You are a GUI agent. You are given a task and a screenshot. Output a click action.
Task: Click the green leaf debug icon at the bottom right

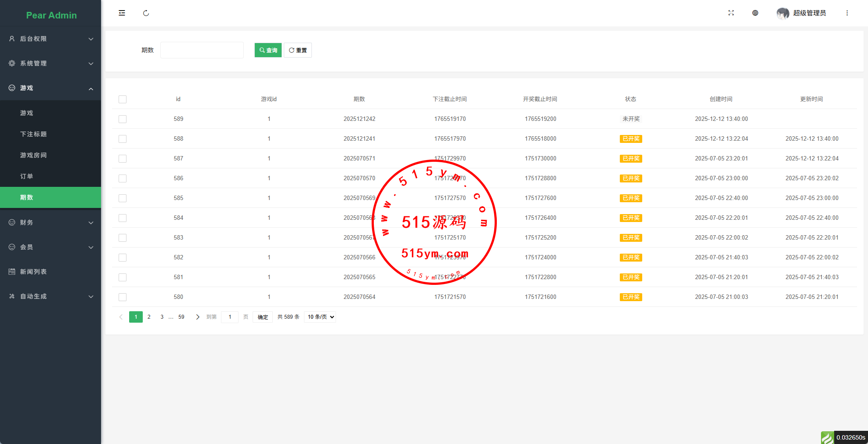pos(827,437)
